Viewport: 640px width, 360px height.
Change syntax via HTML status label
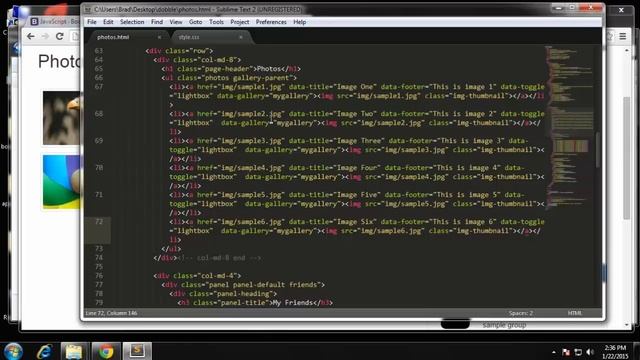click(574, 313)
